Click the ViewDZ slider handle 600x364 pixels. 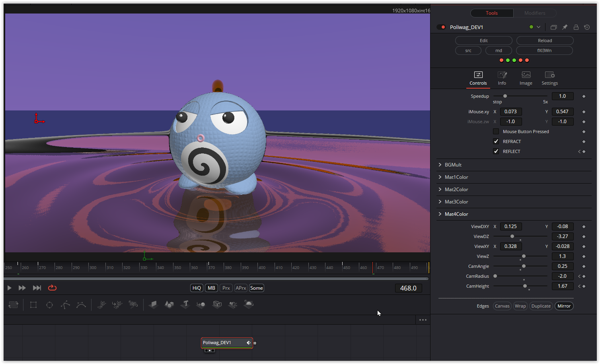pyautogui.click(x=512, y=236)
